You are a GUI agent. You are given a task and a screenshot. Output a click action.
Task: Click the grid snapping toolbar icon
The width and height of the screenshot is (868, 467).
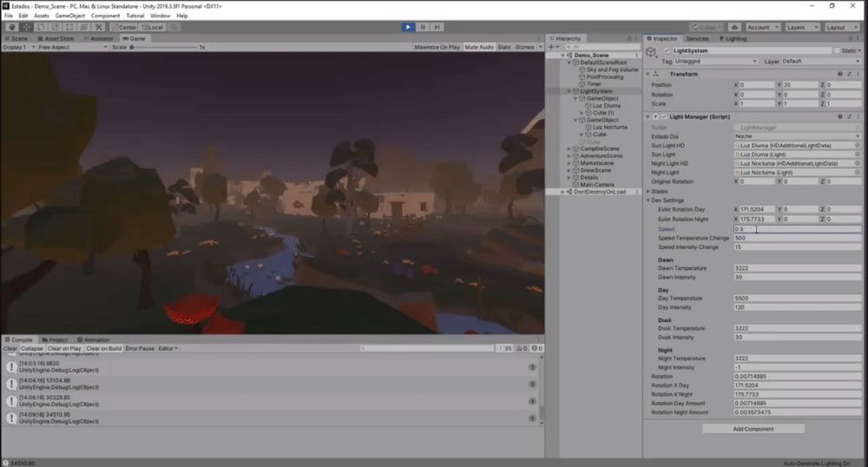[174, 27]
